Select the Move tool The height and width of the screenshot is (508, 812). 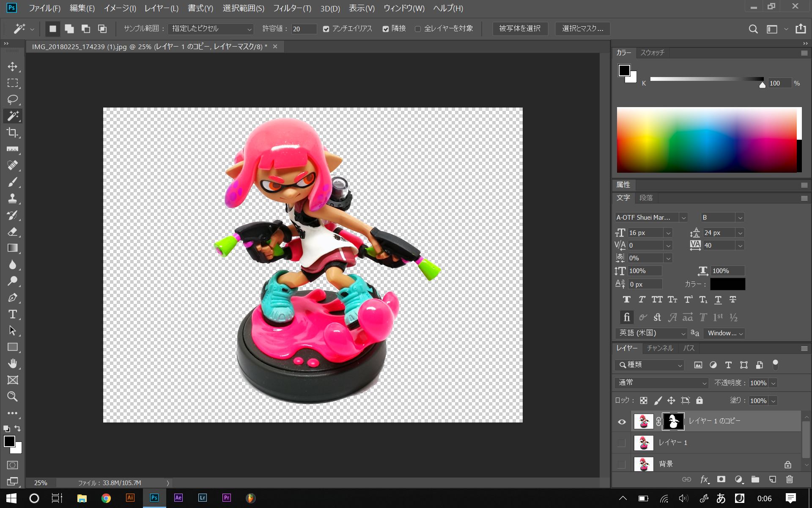(12, 66)
